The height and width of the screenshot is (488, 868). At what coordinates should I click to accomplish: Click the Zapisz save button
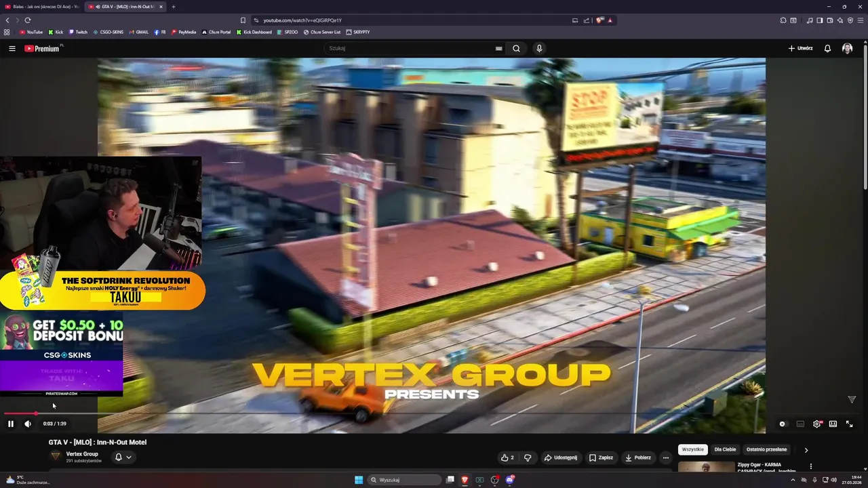tap(601, 457)
